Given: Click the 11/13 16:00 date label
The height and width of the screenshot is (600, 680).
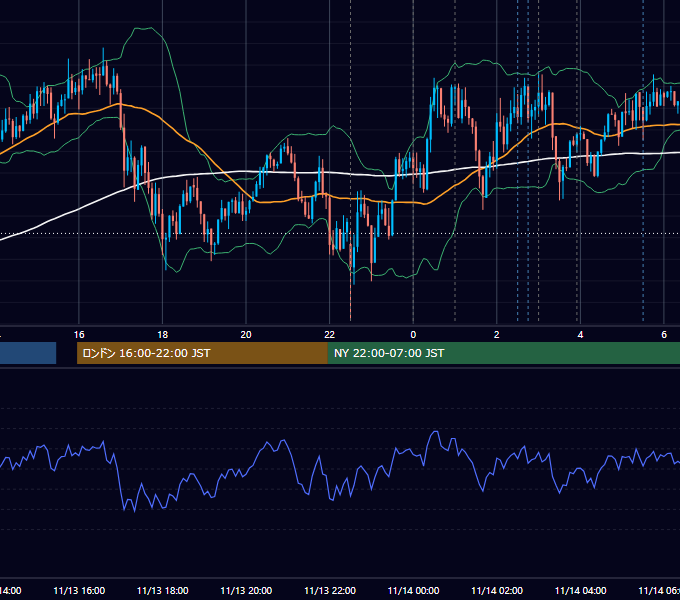Looking at the screenshot, I should click(x=79, y=590).
